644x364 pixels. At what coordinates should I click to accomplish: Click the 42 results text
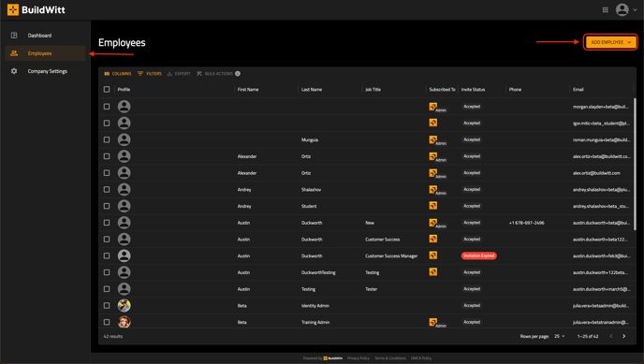coord(113,336)
